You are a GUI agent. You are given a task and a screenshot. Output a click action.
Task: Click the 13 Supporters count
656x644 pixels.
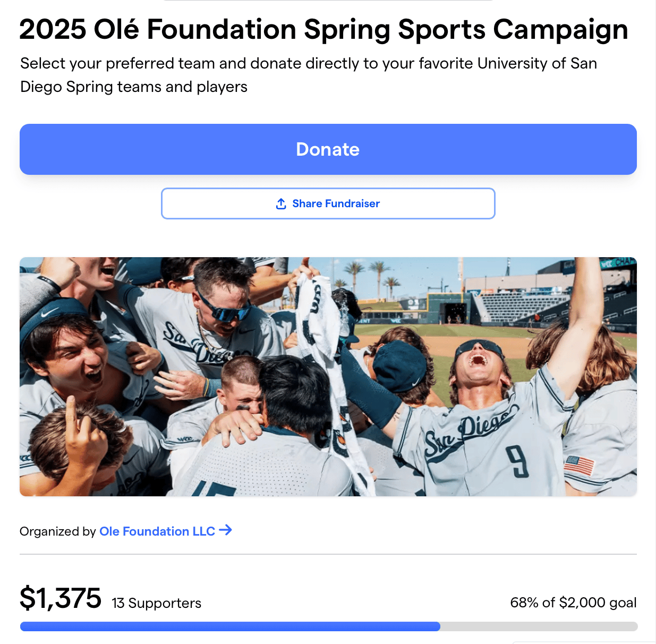(156, 603)
